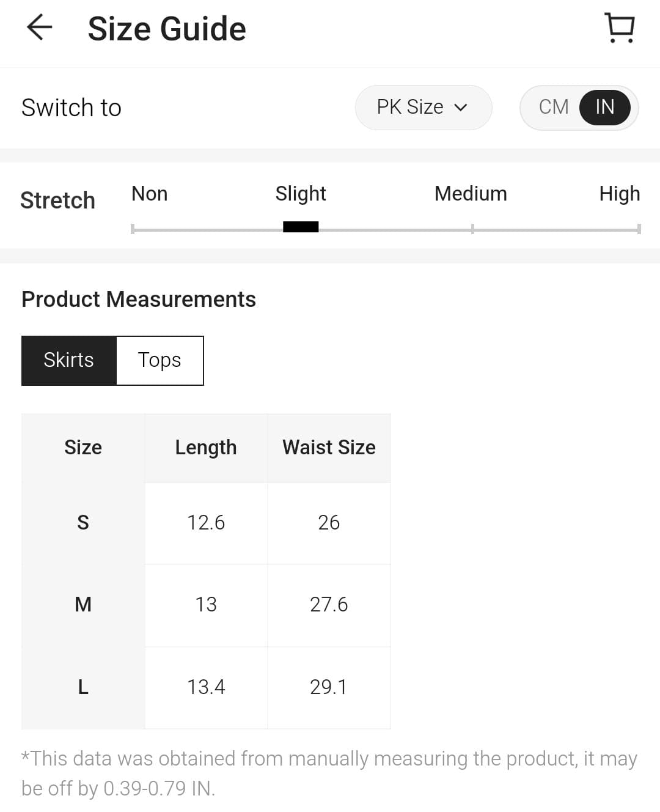Select the size S row
The width and height of the screenshot is (660, 812).
83,523
